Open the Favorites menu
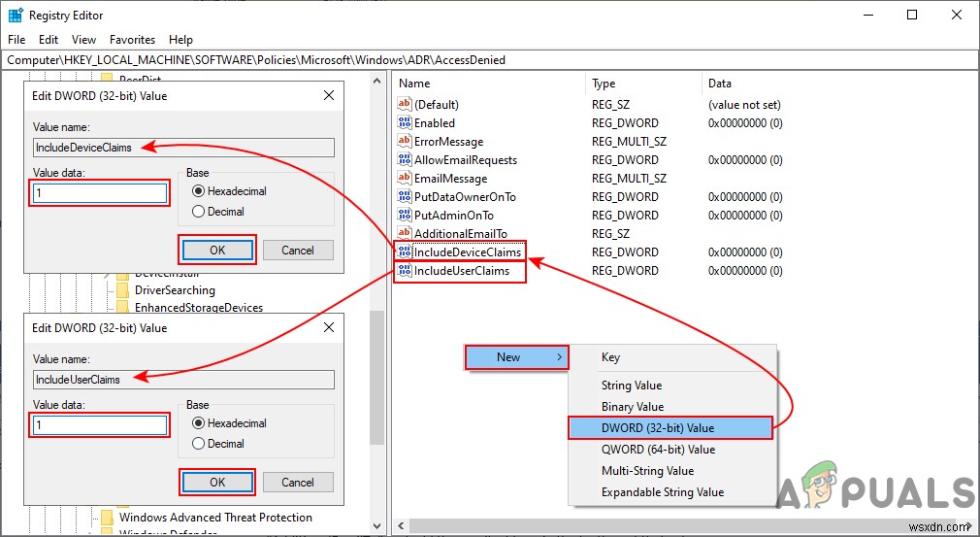This screenshot has width=980, height=537. 133,40
